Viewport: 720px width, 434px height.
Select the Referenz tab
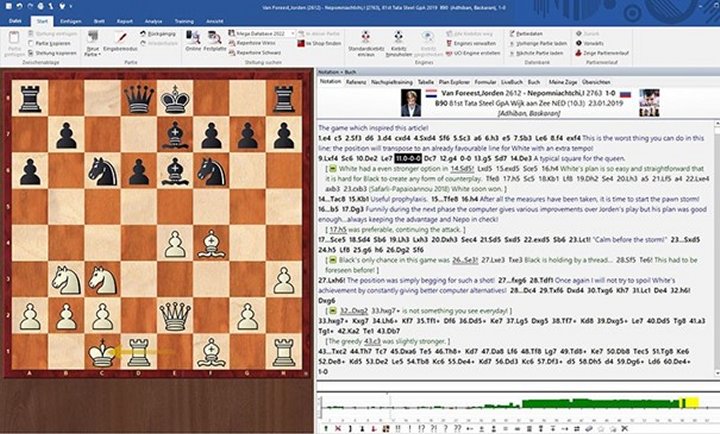356,82
